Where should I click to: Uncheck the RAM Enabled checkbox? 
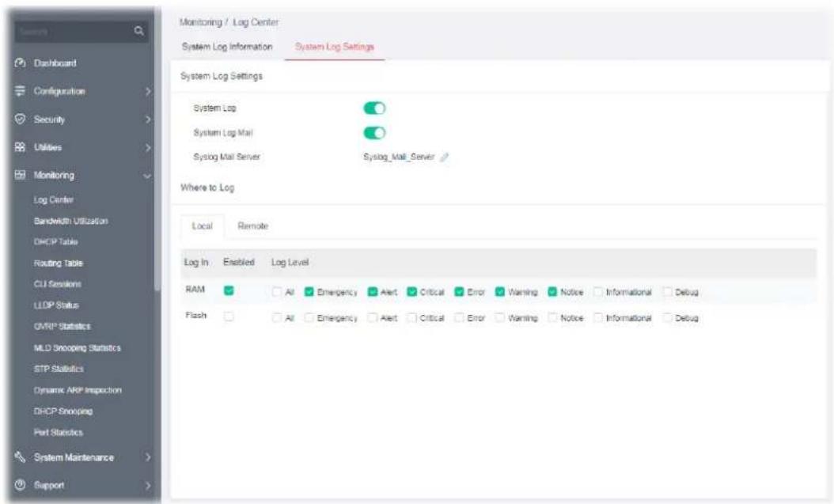[229, 290]
